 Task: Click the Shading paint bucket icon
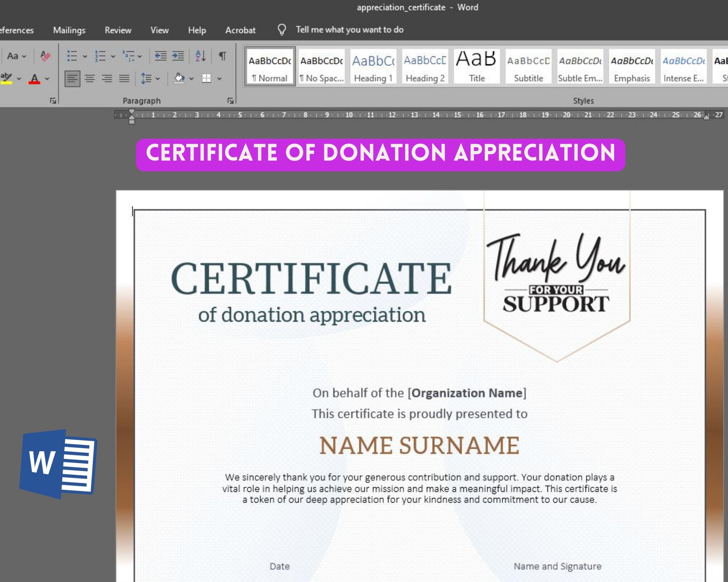tap(179, 78)
